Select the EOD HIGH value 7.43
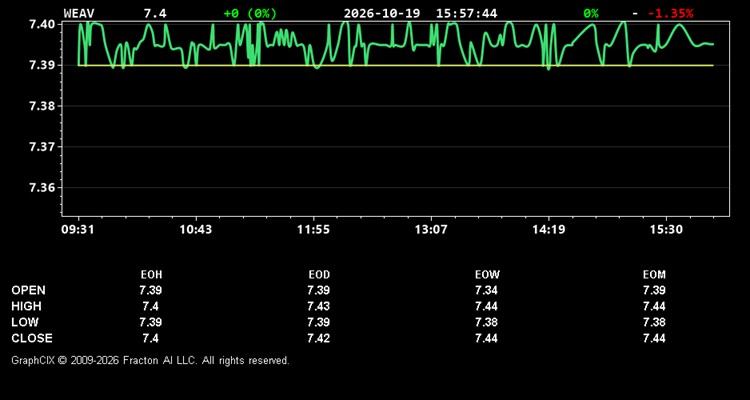 (319, 306)
